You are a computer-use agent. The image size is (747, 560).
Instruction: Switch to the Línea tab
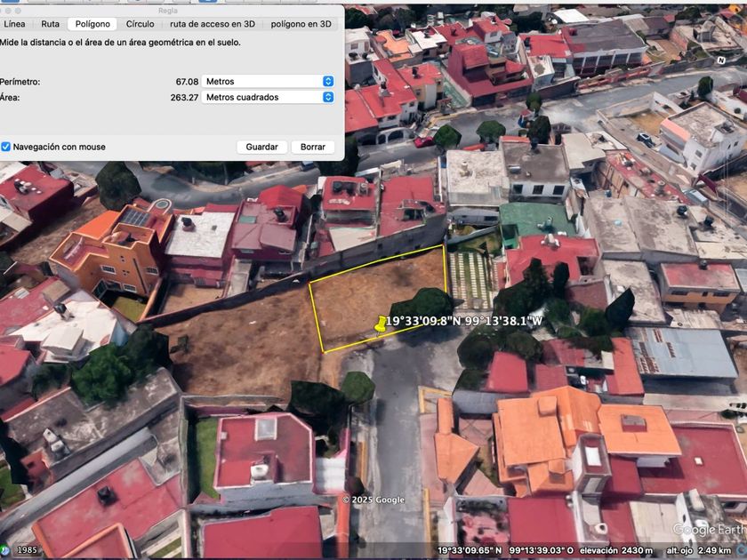[x=15, y=24]
